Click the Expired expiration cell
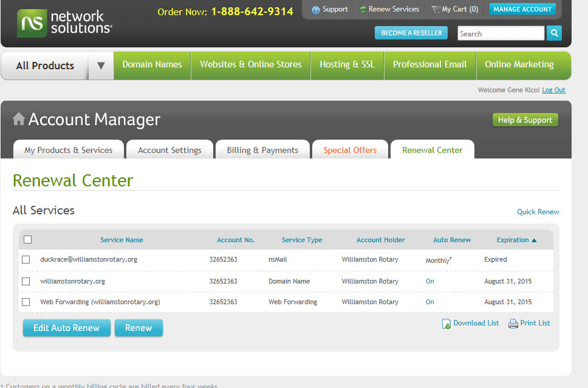This screenshot has height=388, width=588. (496, 259)
